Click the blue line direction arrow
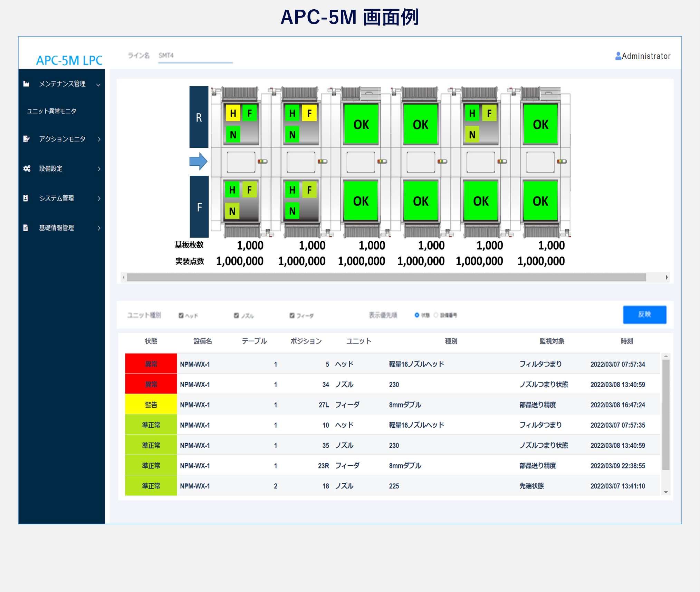Image resolution: width=700 pixels, height=592 pixels. 198,161
